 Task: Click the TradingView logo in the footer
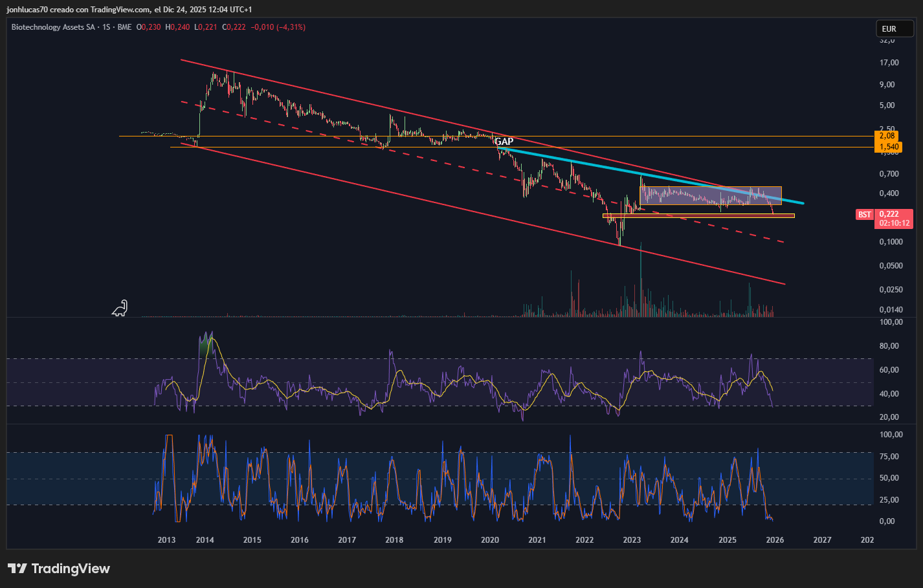point(59,569)
